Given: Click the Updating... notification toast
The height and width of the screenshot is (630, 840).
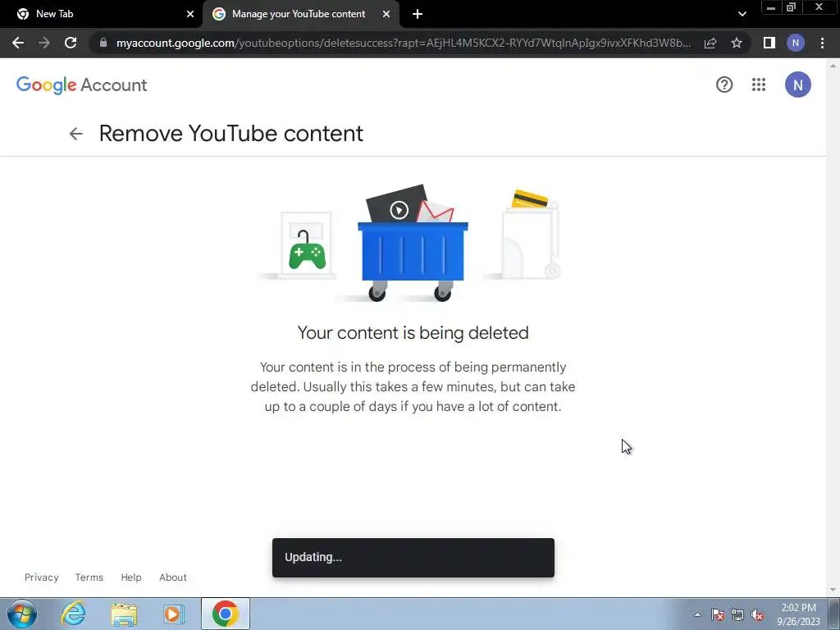Looking at the screenshot, I should point(413,558).
